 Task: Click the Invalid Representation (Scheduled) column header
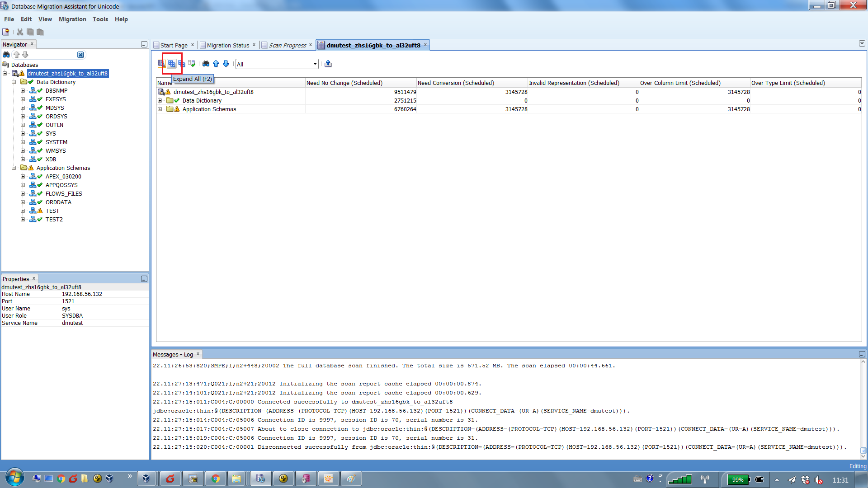click(583, 83)
